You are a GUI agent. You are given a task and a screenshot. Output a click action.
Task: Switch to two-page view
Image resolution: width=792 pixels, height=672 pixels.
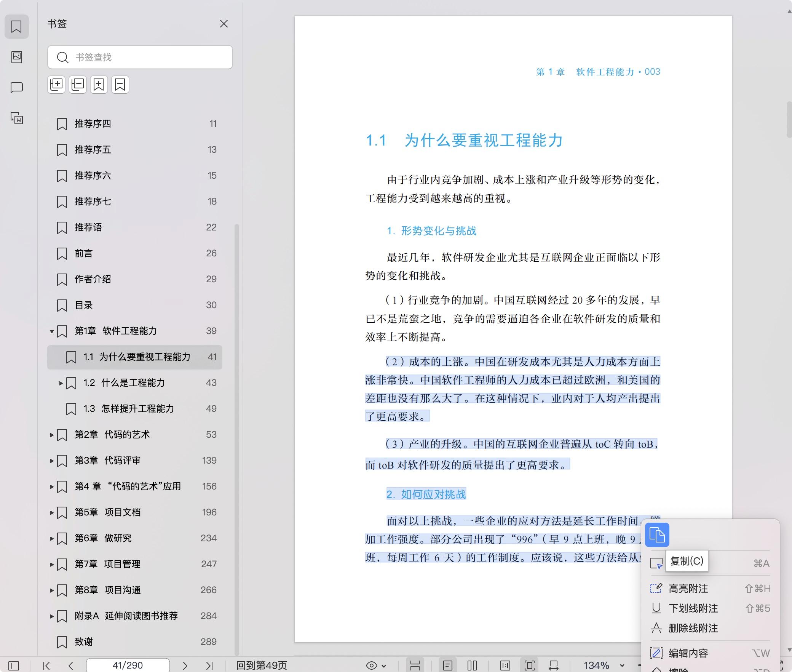coord(472,666)
